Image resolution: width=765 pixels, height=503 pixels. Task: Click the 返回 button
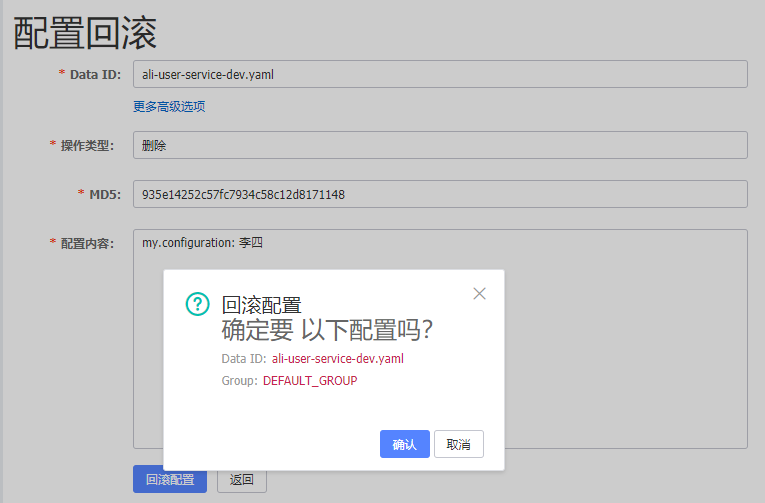[x=242, y=480]
